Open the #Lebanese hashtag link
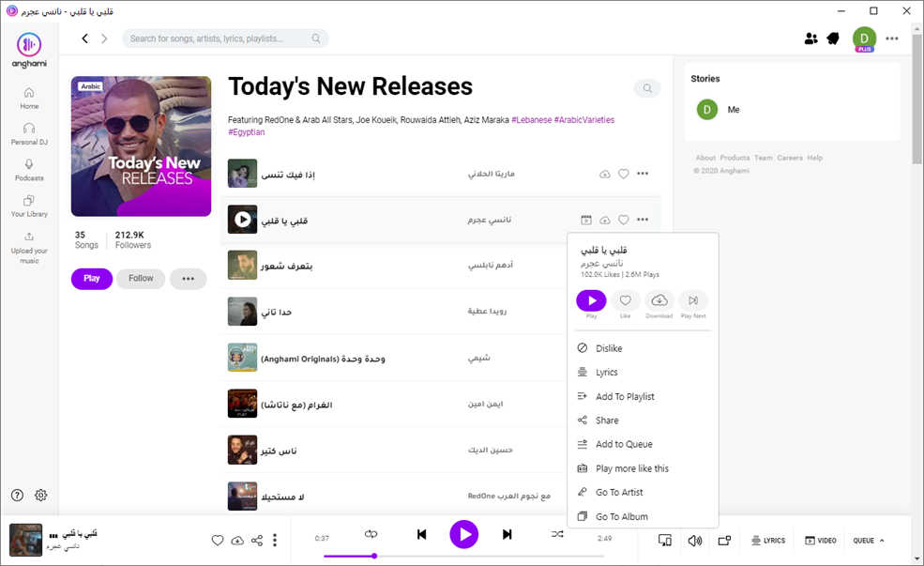 [x=532, y=120]
